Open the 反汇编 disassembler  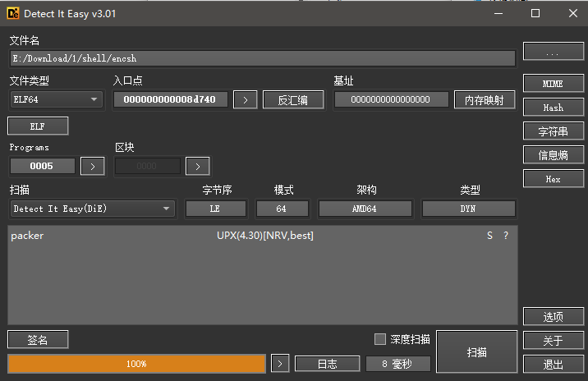point(293,99)
